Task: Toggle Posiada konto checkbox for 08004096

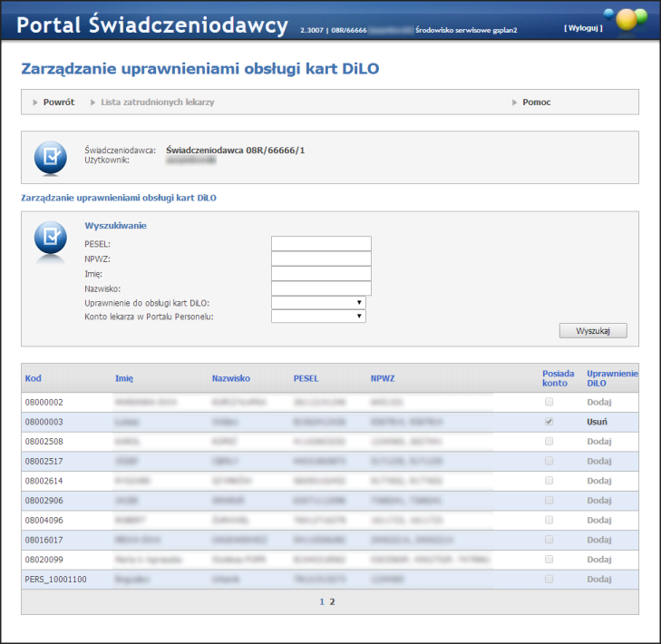Action: coord(549,520)
